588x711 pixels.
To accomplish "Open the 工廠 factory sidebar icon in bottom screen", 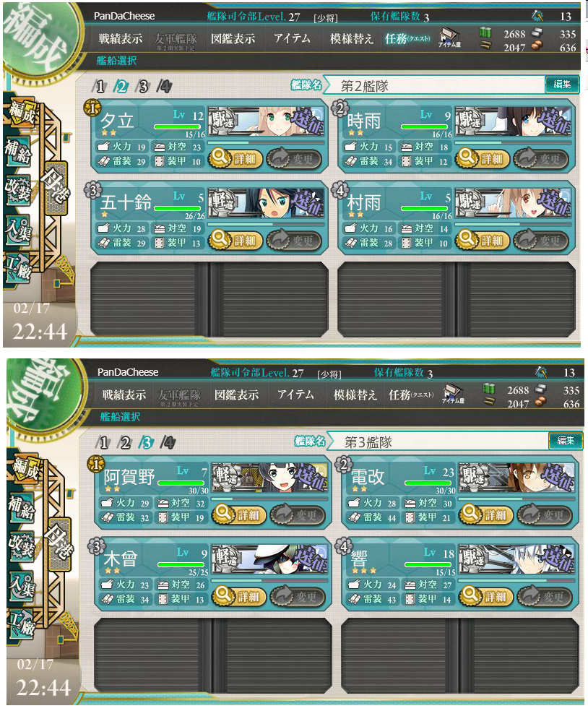I will [x=22, y=624].
